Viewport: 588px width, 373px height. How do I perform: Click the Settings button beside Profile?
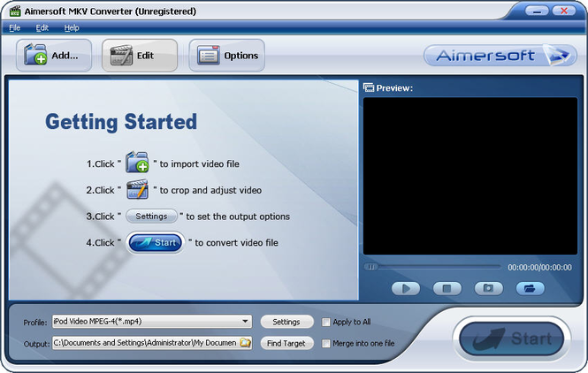tap(286, 322)
